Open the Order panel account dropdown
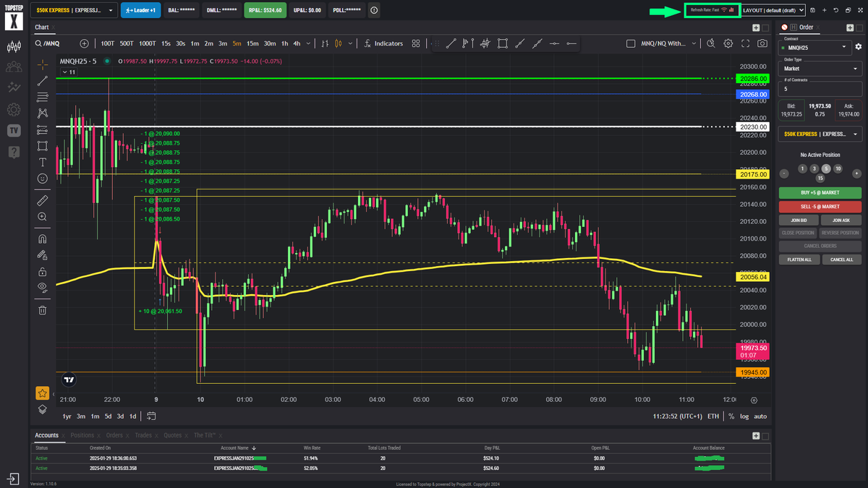The height and width of the screenshot is (488, 868). coord(820,134)
